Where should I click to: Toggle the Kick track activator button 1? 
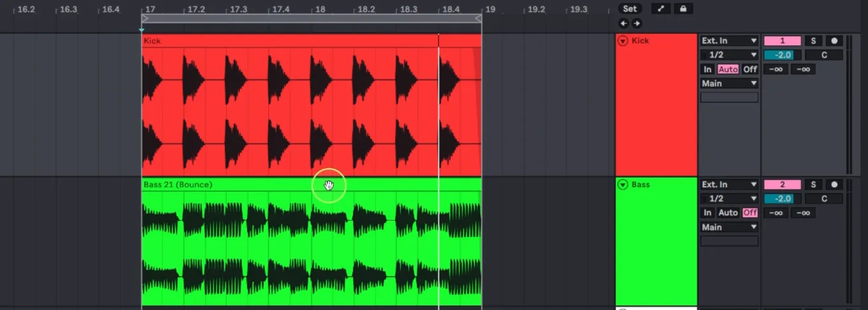pyautogui.click(x=782, y=41)
